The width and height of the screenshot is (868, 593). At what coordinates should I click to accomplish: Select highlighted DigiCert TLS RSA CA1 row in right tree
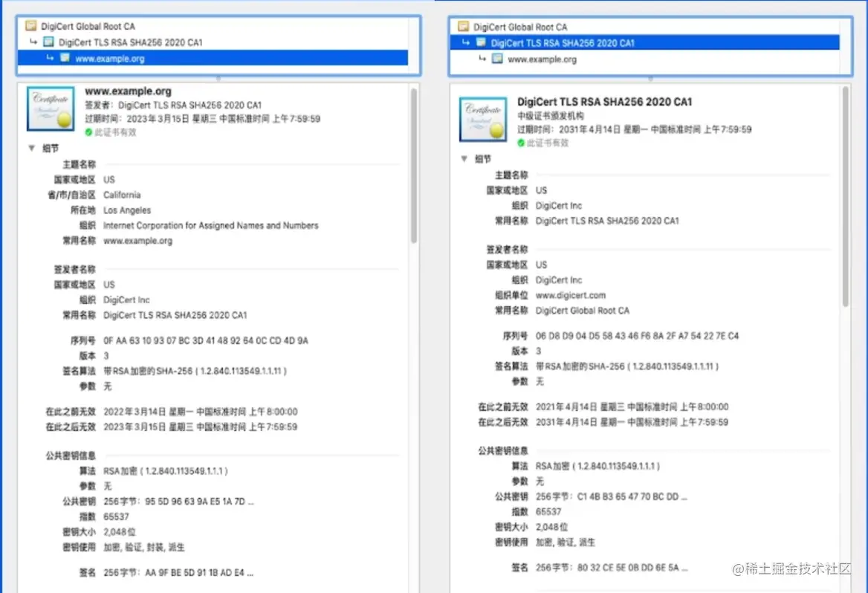(x=645, y=42)
